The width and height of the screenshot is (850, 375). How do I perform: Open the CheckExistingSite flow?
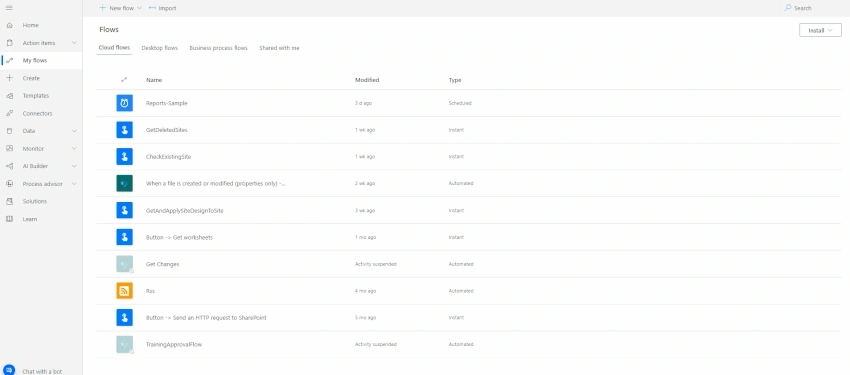[x=169, y=157]
